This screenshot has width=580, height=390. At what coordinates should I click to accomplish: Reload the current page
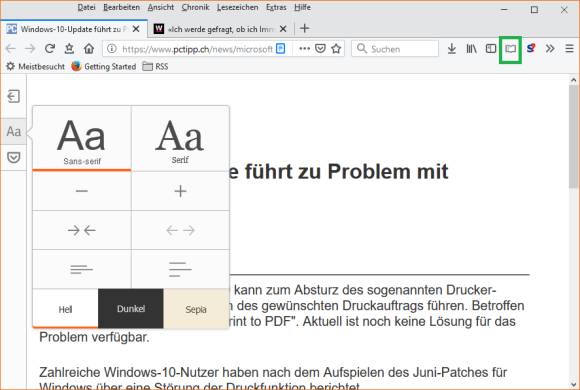pyautogui.click(x=50, y=48)
